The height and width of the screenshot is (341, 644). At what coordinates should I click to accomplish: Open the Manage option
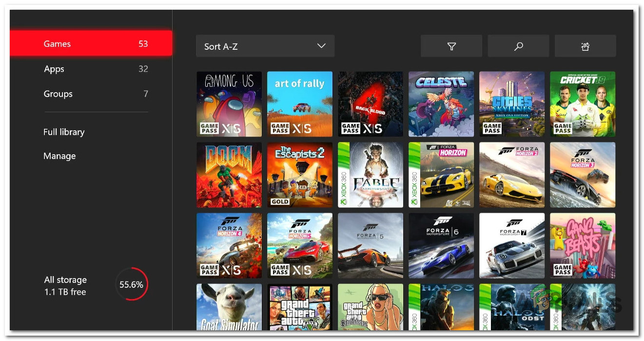pyautogui.click(x=59, y=156)
